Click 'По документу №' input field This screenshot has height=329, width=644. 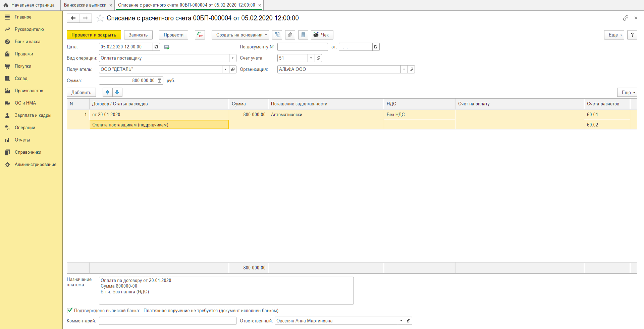pos(303,47)
